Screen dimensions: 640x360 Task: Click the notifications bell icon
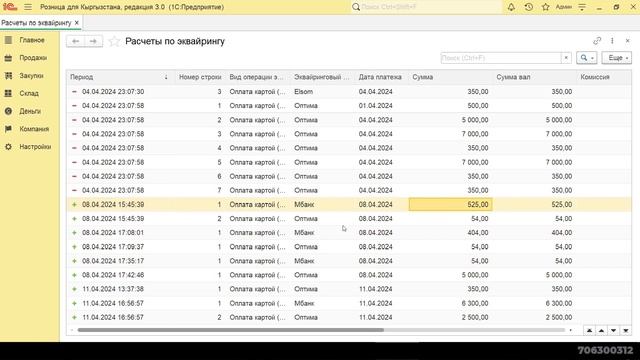pos(511,7)
